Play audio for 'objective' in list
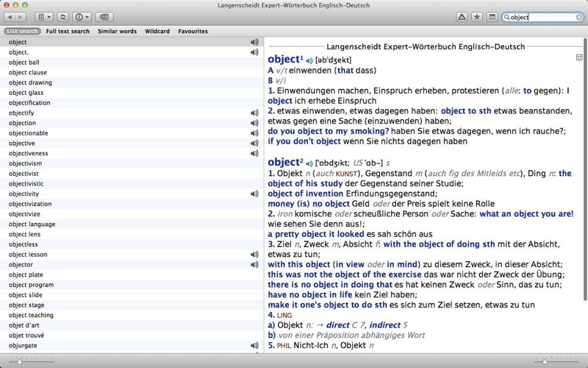 (254, 143)
